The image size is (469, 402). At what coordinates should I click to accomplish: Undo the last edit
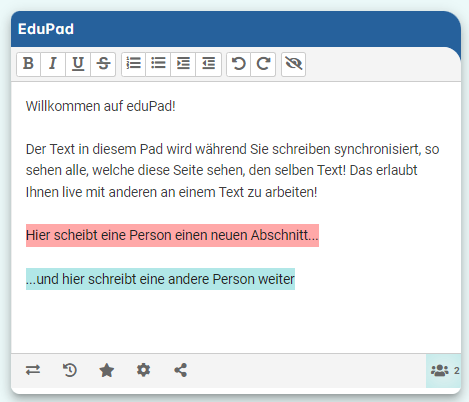pyautogui.click(x=239, y=64)
